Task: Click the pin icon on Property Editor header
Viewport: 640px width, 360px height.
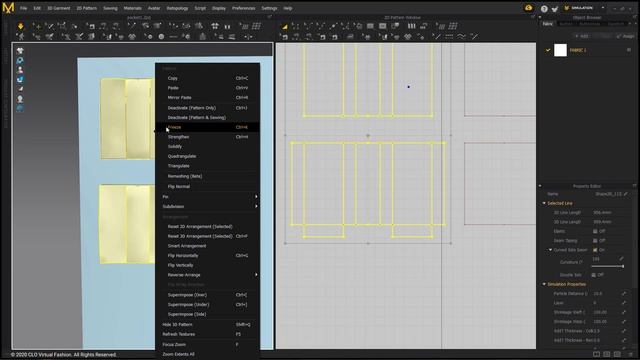Action: click(635, 186)
